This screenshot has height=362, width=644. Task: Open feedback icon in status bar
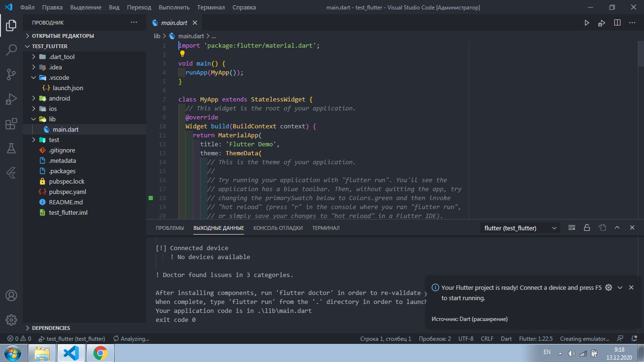621,339
